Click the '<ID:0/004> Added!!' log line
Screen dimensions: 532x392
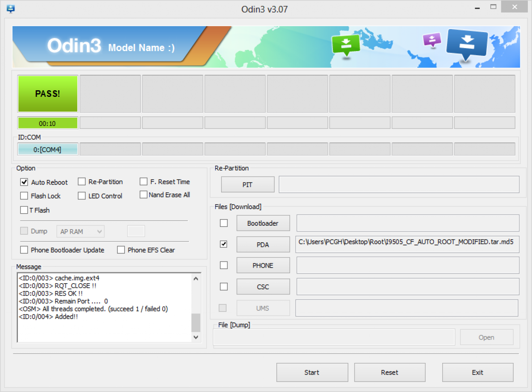(48, 317)
